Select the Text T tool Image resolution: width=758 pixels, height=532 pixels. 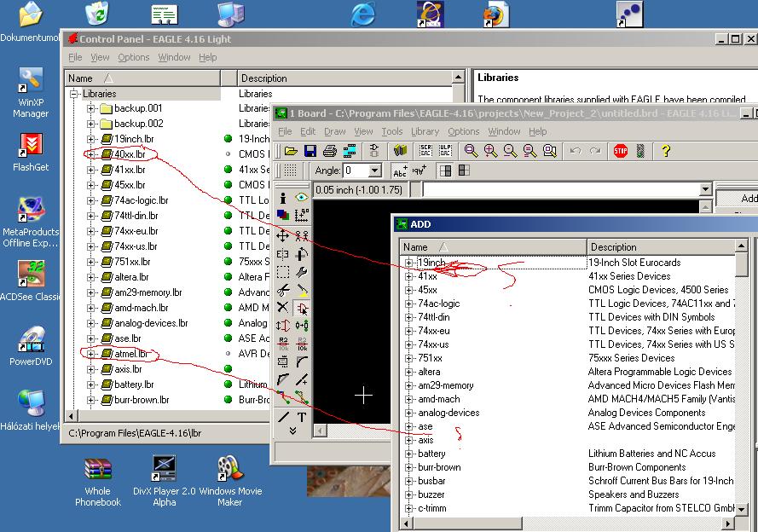click(x=302, y=417)
